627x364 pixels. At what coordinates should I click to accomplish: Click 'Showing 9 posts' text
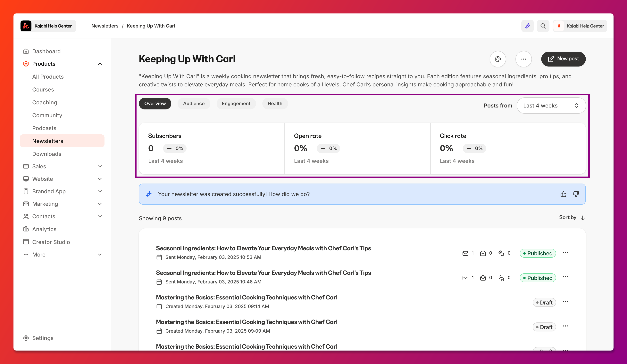(x=160, y=218)
